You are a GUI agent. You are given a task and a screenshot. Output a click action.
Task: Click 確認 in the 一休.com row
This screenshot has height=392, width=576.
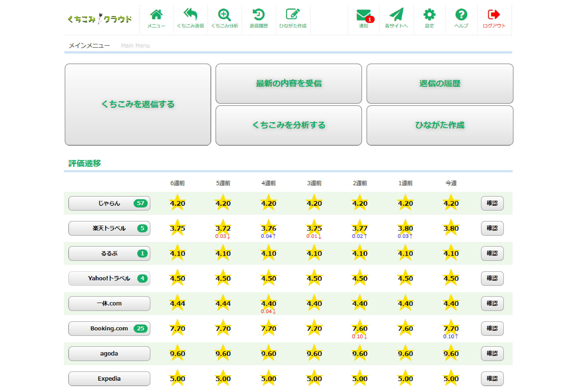click(x=492, y=303)
